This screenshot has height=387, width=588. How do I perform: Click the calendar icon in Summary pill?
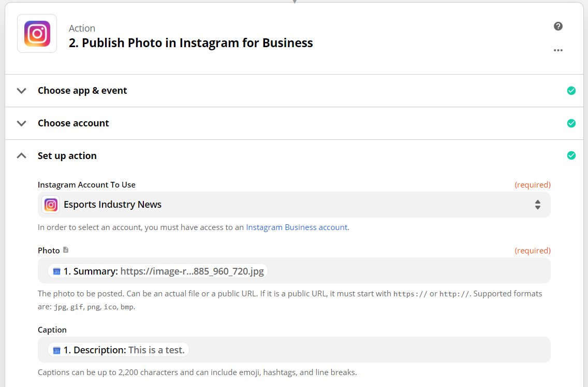point(57,271)
